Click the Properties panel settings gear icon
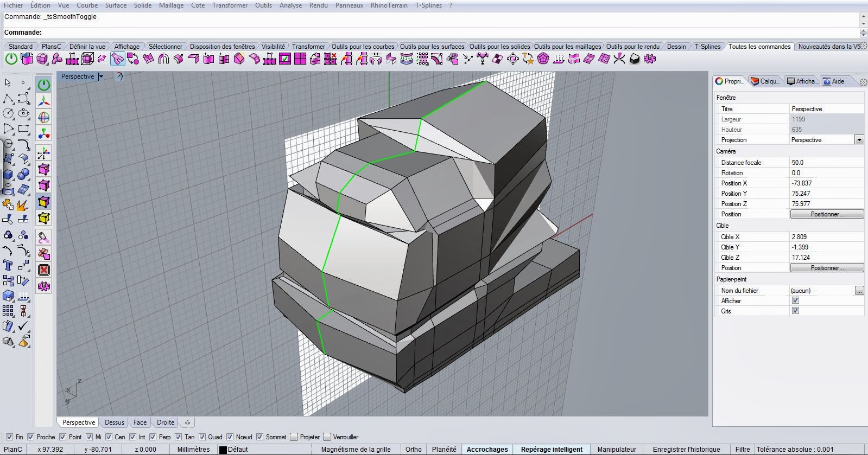 click(863, 82)
